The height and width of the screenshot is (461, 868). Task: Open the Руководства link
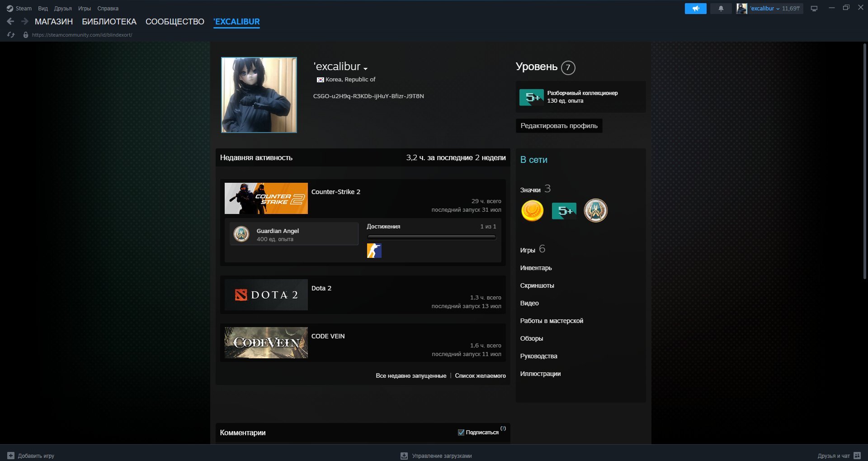[x=538, y=356]
